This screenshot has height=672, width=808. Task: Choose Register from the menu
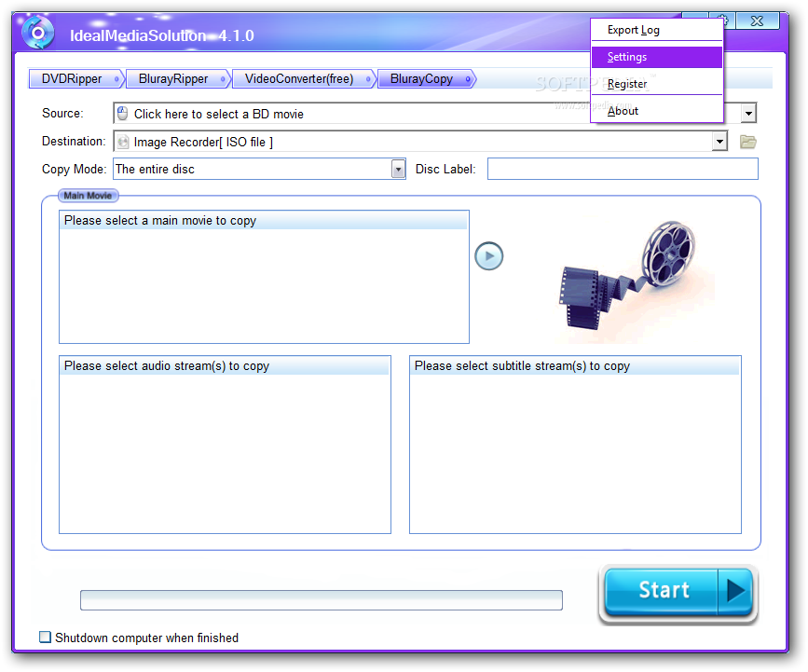pos(657,84)
